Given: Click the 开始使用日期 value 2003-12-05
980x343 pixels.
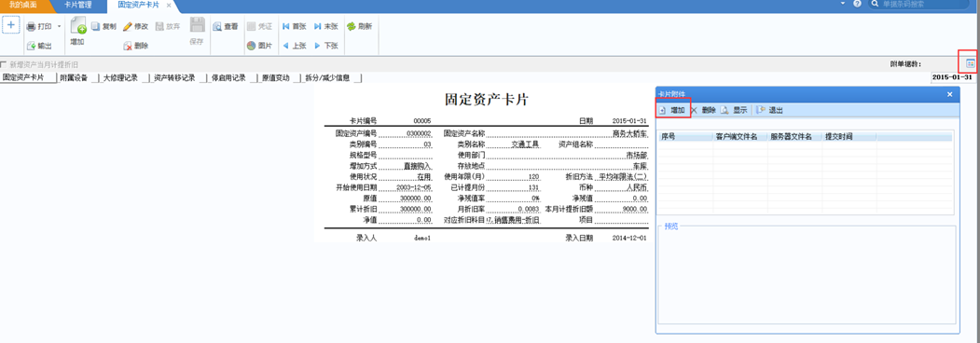Looking at the screenshot, I should click(414, 187).
